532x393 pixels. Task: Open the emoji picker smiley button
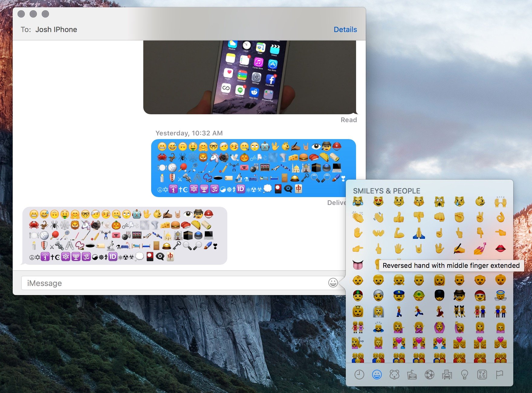tap(333, 283)
